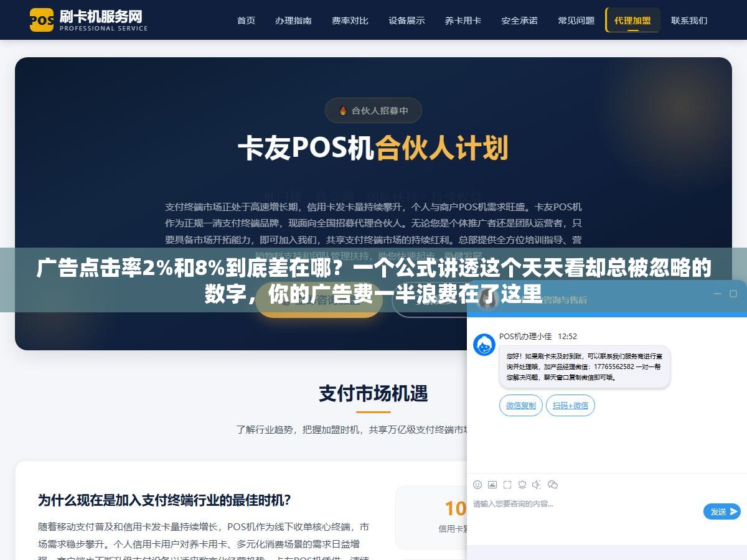
Task: Open the 安全承诺 nav item
Action: [x=519, y=20]
